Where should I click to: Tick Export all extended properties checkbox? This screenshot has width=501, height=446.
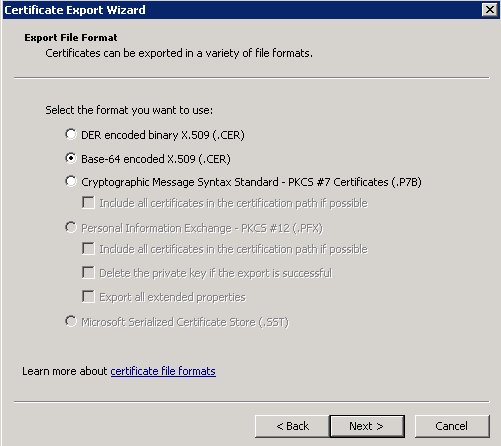(88, 297)
